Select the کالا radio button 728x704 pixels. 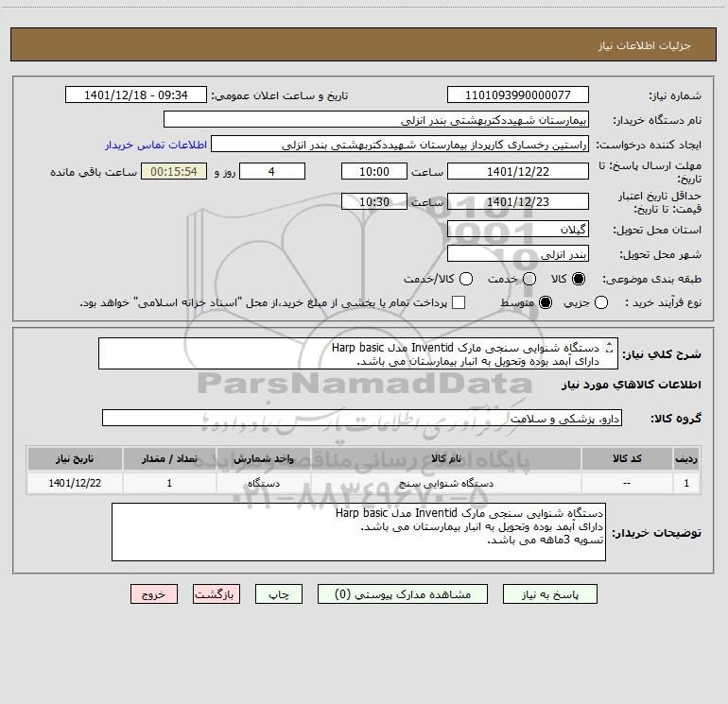pos(579,279)
